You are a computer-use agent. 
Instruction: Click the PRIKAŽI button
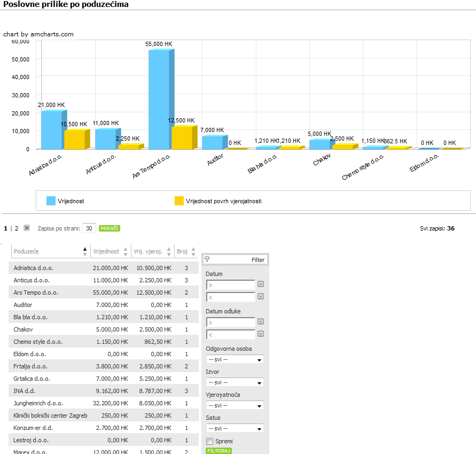[x=110, y=228]
